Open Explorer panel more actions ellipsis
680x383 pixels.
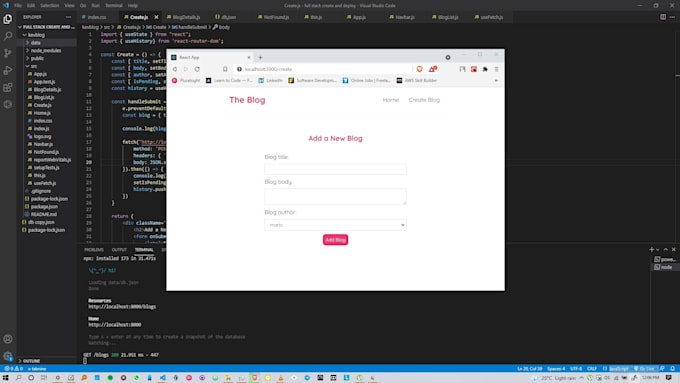tap(68, 17)
